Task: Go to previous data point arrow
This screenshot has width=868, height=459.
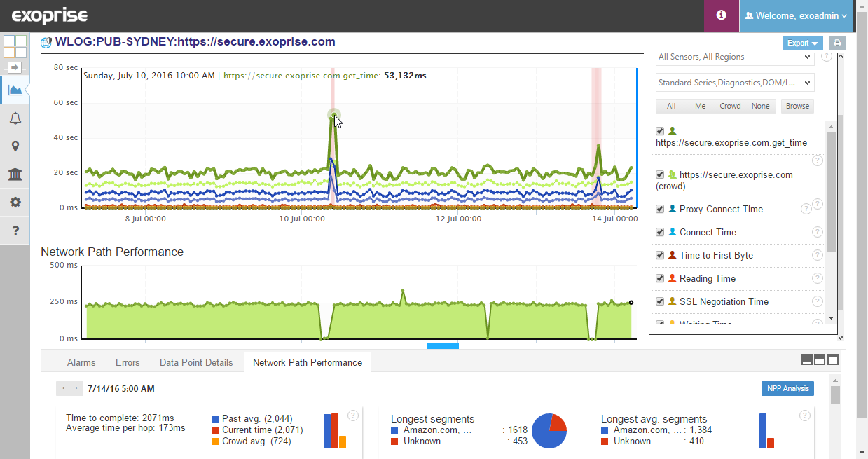Action: click(63, 388)
